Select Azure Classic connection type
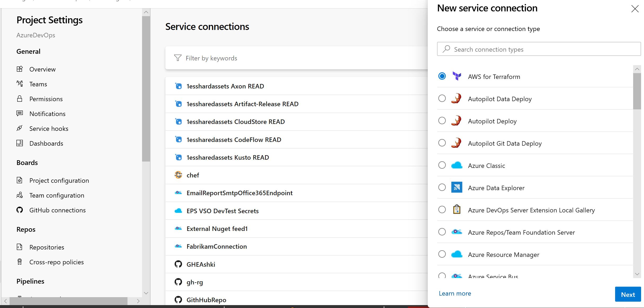The height and width of the screenshot is (308, 644). pos(443,165)
